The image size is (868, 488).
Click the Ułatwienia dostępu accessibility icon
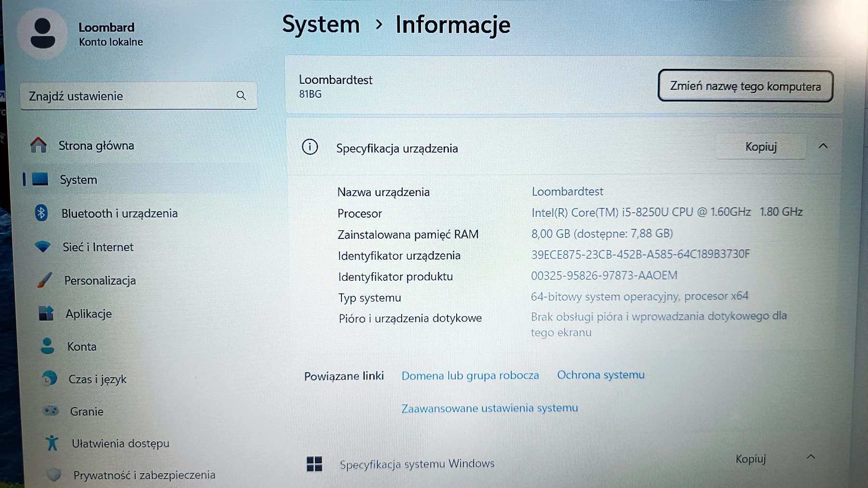click(52, 443)
